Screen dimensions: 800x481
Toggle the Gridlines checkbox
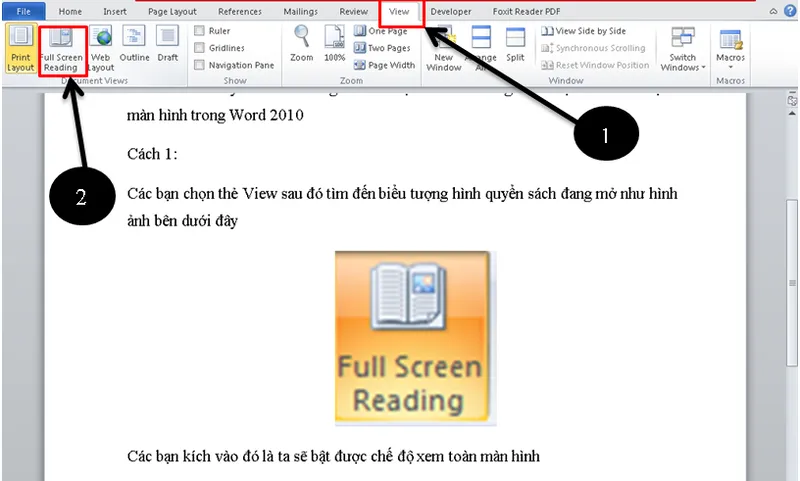[200, 48]
